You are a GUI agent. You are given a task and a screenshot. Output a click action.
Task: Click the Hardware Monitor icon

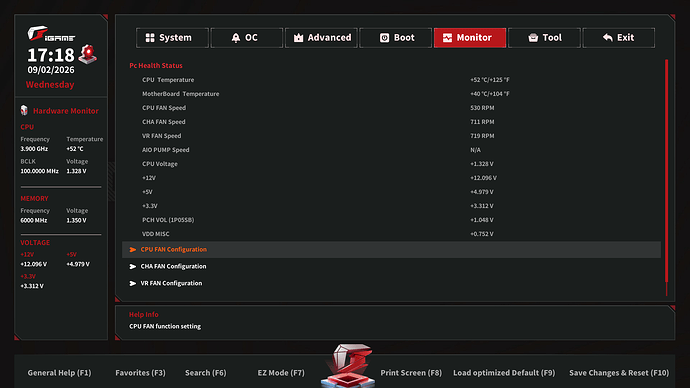24,110
